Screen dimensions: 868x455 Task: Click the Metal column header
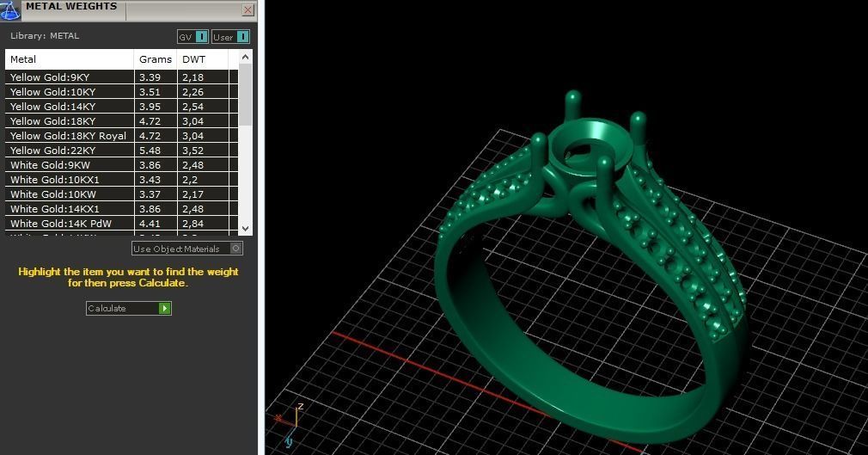click(x=70, y=59)
